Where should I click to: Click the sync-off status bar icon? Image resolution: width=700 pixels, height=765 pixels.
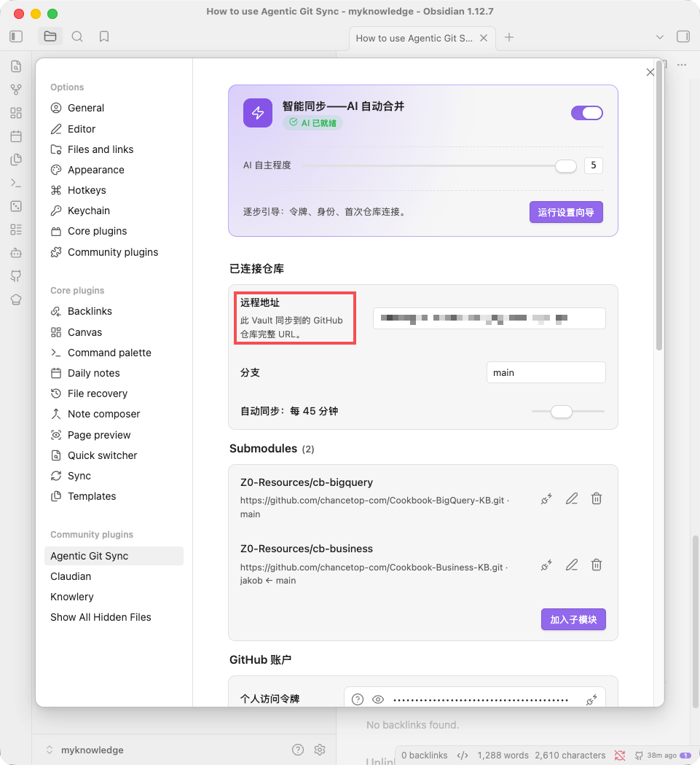(620, 756)
